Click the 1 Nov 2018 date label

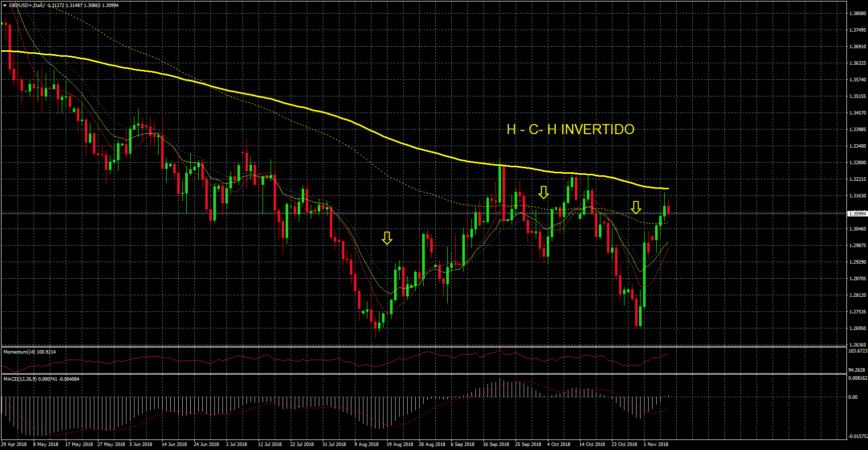[x=656, y=444]
